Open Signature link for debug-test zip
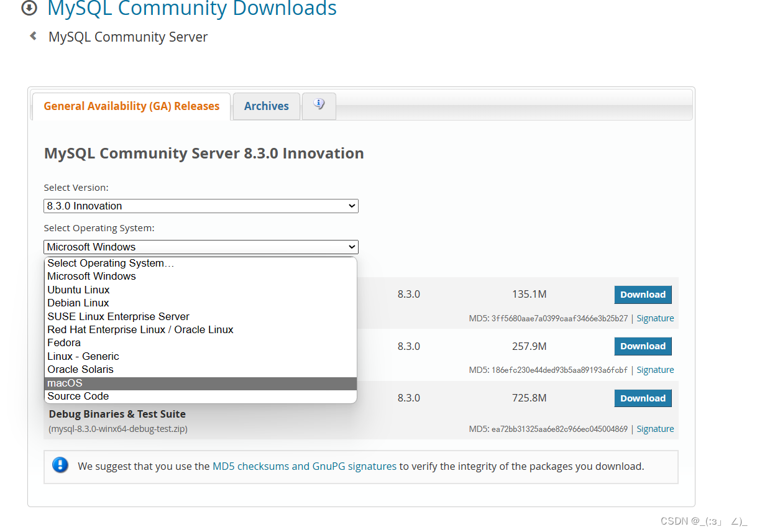Viewport: 757px width, 532px height. 655,429
